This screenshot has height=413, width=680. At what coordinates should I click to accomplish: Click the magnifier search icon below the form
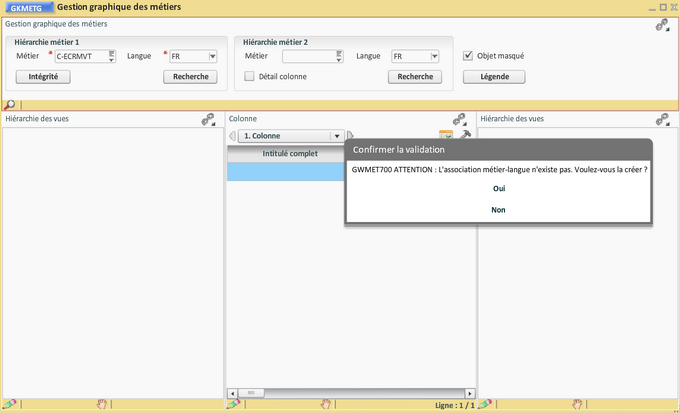tap(10, 104)
